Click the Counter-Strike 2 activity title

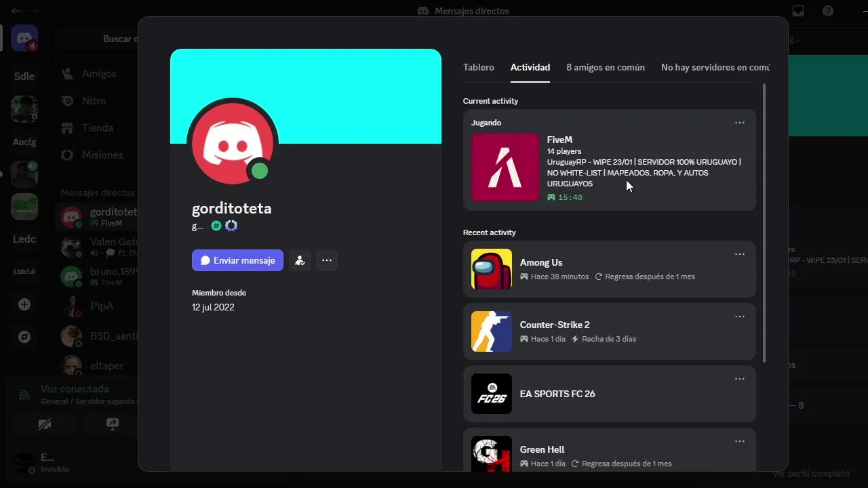click(x=555, y=325)
